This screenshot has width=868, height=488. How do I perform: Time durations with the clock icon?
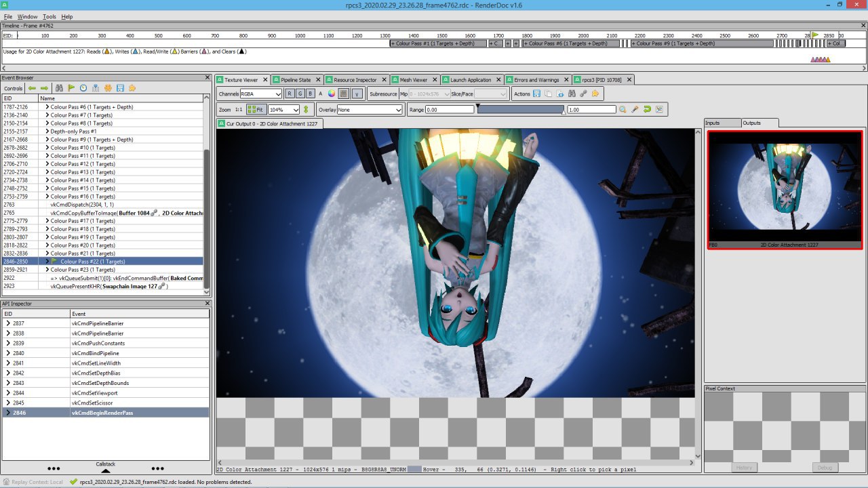tap(83, 88)
